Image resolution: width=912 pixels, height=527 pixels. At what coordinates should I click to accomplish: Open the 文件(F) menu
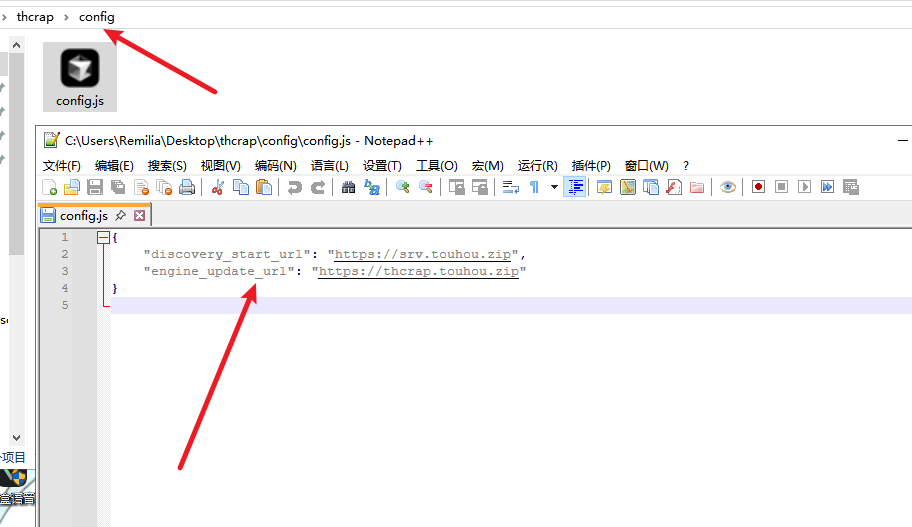click(62, 166)
